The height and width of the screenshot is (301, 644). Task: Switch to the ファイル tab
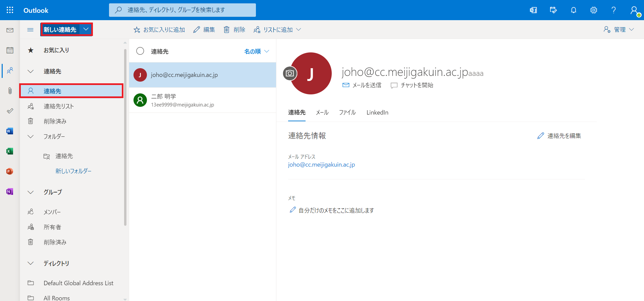click(347, 113)
